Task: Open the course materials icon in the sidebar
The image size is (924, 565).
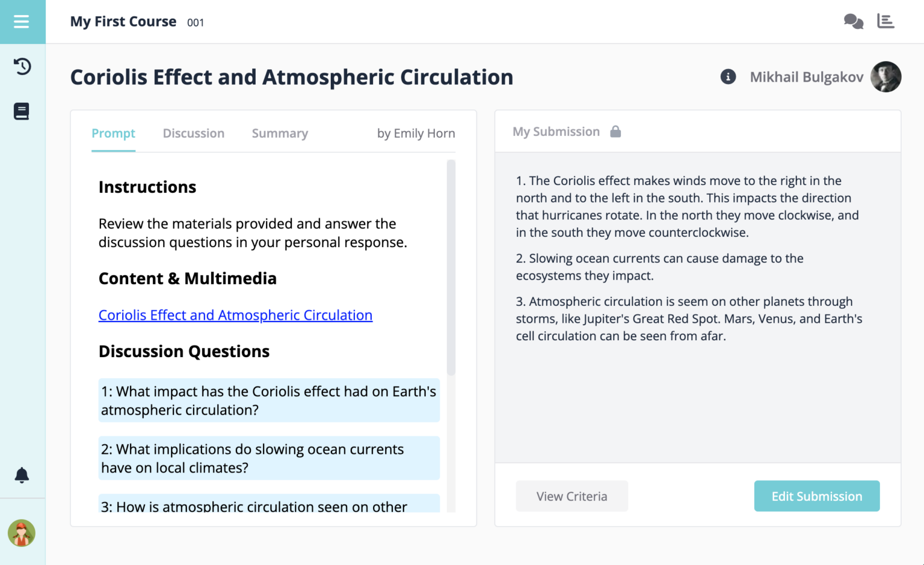Action: point(22,111)
